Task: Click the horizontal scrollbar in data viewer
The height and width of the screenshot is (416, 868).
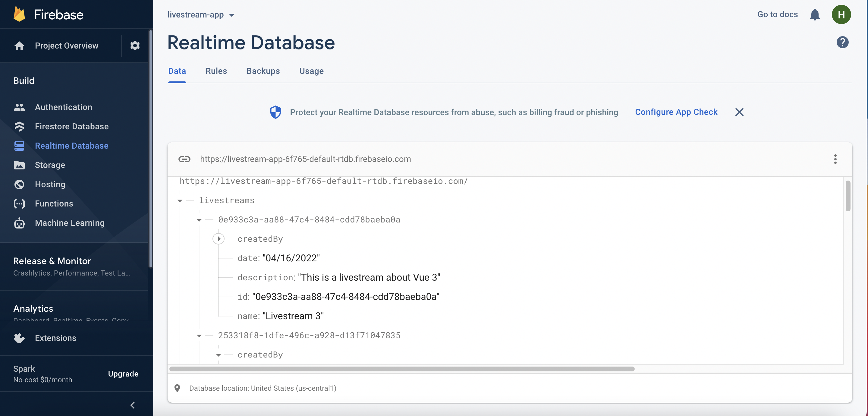Action: (402, 369)
